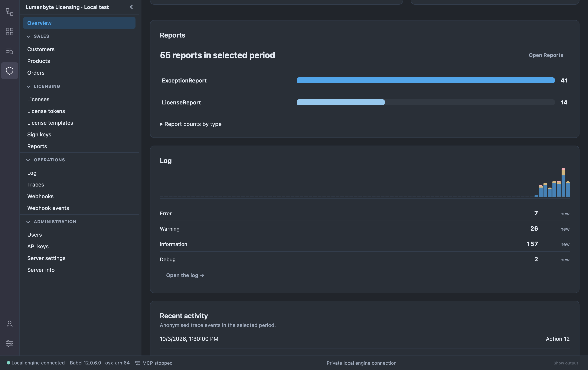Select Overview in the sidebar
This screenshot has height=370, width=588.
click(79, 23)
